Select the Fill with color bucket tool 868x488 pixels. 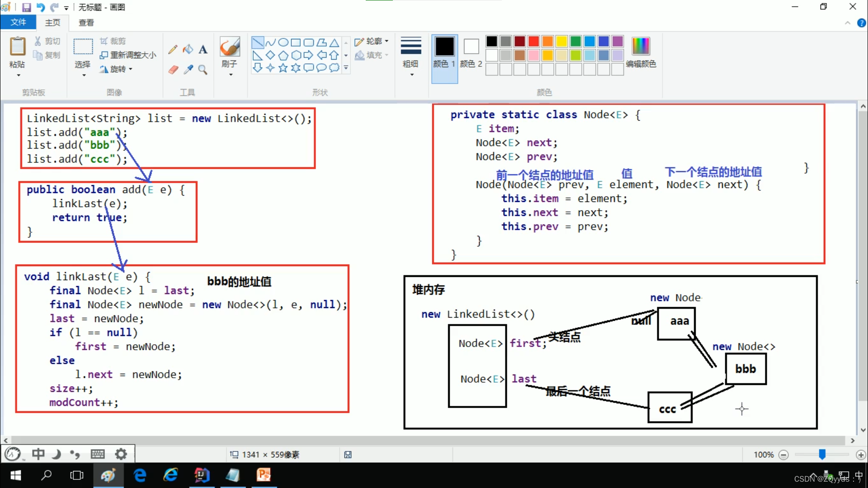(x=188, y=49)
